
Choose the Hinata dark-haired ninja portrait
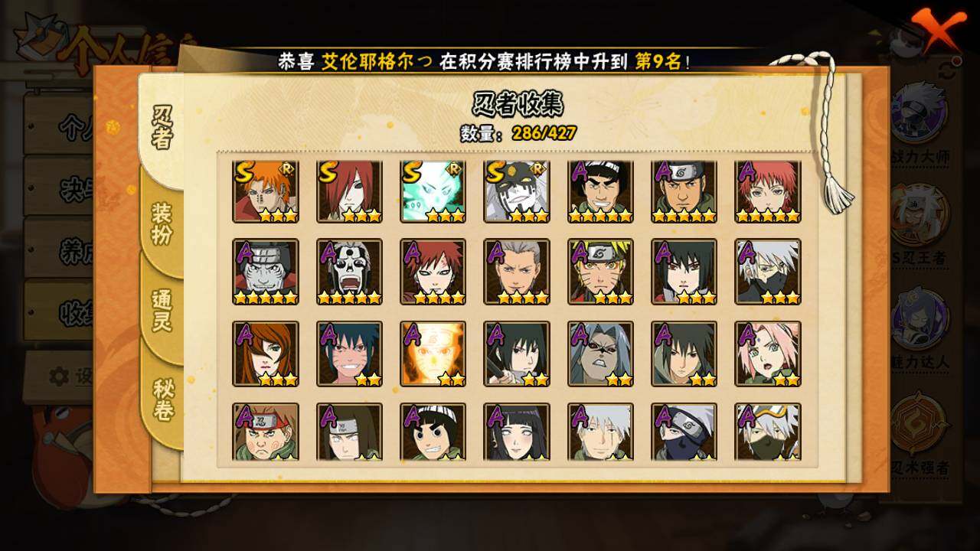pyautogui.click(x=517, y=432)
